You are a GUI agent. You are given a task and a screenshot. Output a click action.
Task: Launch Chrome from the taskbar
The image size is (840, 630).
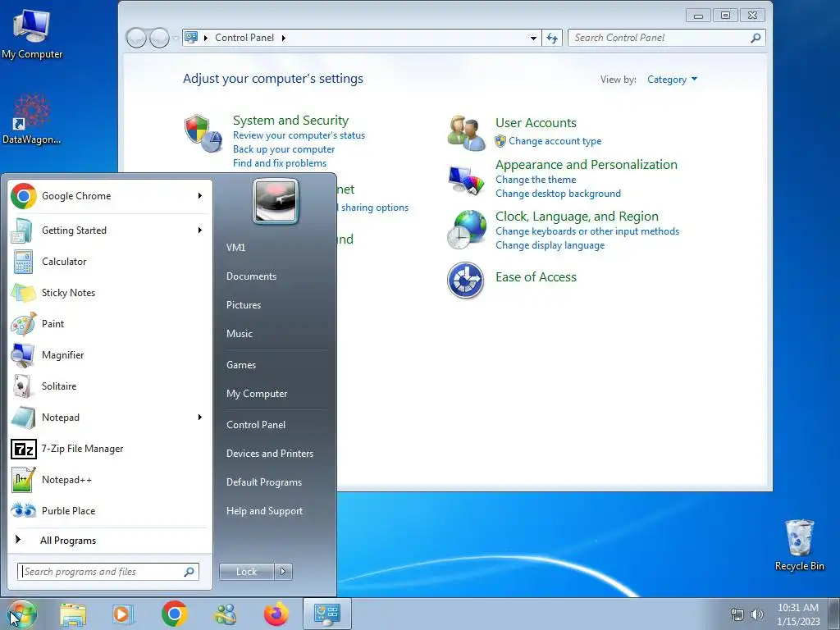[174, 614]
